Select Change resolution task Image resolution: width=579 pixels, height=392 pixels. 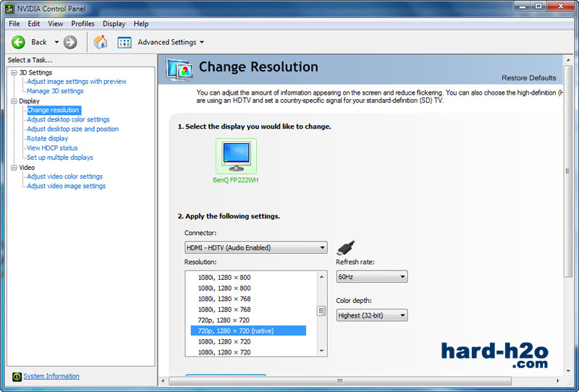coord(53,110)
